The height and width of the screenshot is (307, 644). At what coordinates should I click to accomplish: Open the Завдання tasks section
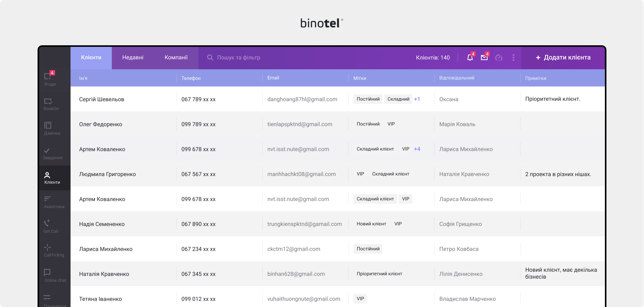[54, 153]
